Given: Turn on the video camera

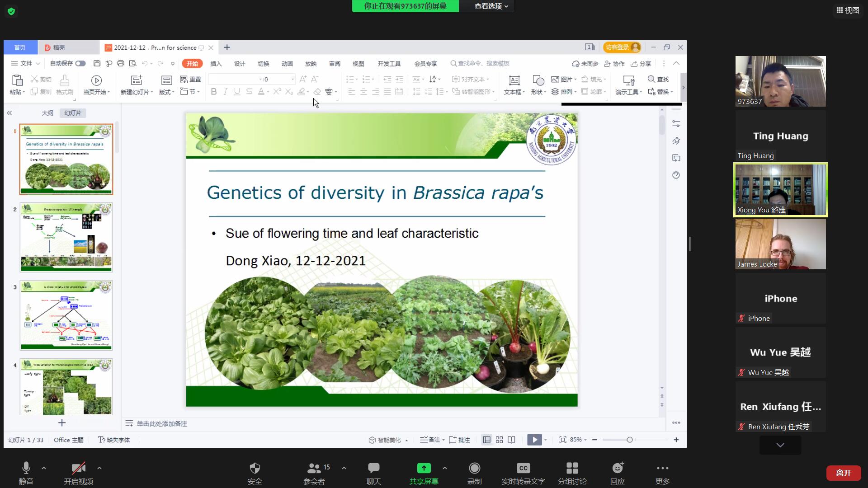Looking at the screenshot, I should pyautogui.click(x=78, y=469).
